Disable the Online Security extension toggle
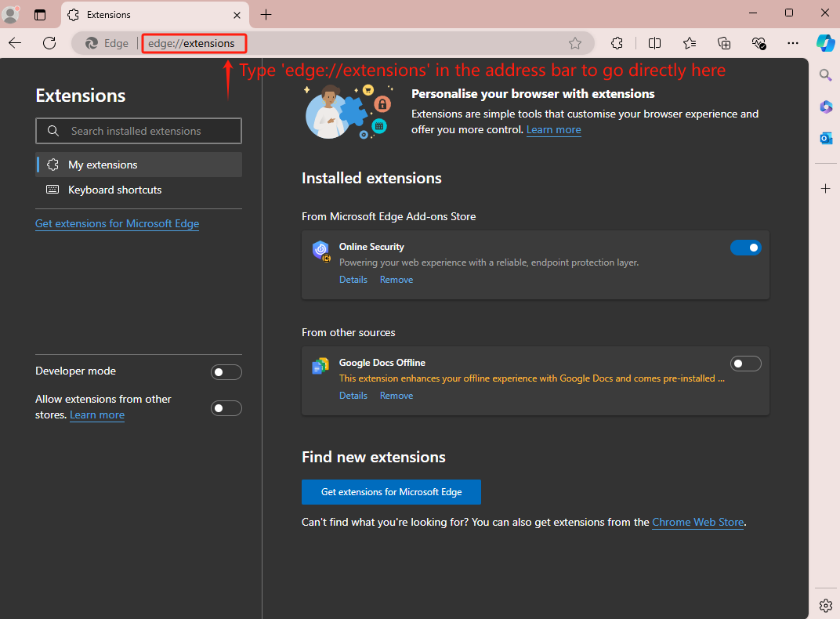Screen dimensions: 840x619 (745, 248)
